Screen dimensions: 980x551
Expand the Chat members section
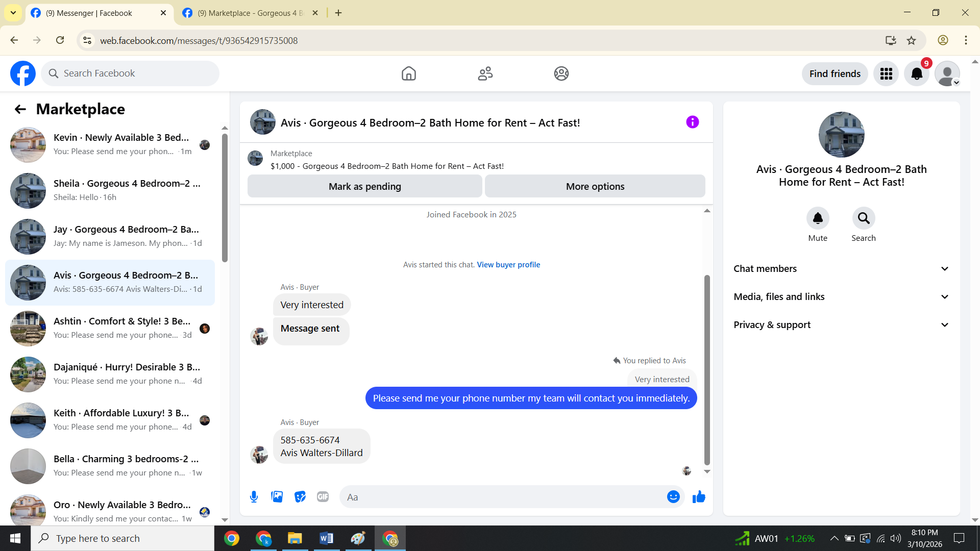[841, 269]
